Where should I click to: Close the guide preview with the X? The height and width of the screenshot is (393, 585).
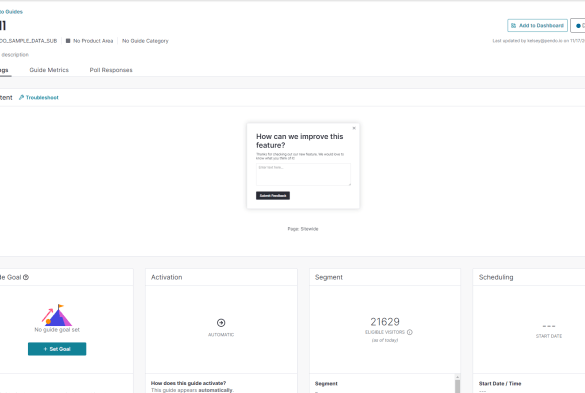pos(354,128)
